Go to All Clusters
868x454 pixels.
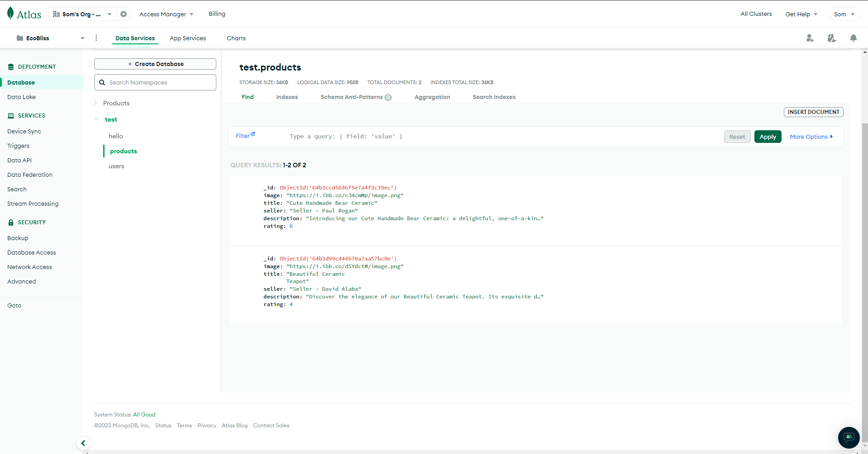[x=756, y=14]
